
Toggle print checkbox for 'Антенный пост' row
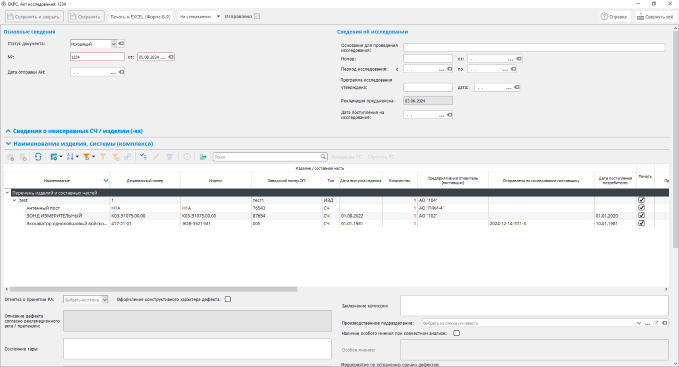point(642,208)
